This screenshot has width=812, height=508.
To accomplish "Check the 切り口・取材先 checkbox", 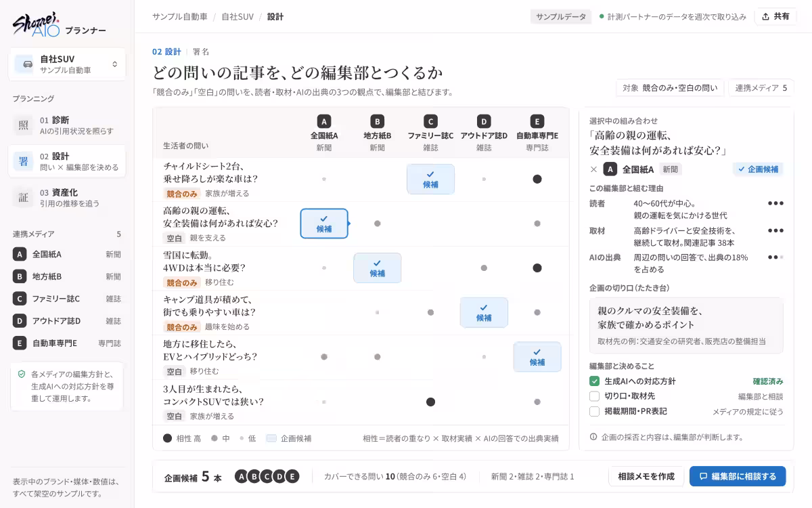I will 594,396.
